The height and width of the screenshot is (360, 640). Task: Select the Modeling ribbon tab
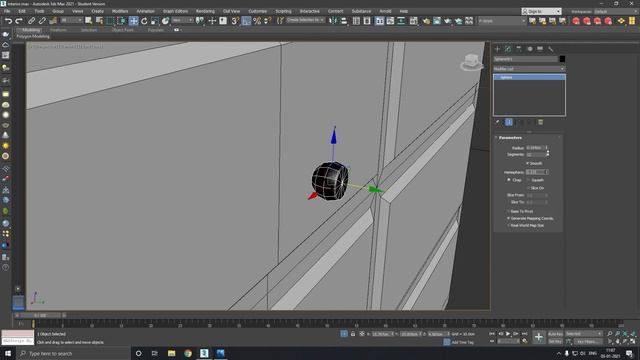(31, 30)
